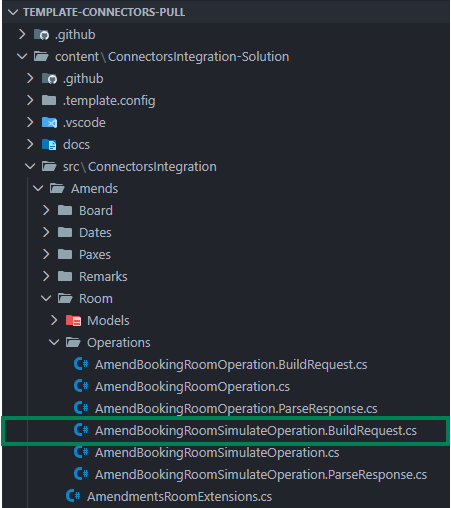Click the Dates folder icon
The image size is (451, 508).
[x=65, y=232]
